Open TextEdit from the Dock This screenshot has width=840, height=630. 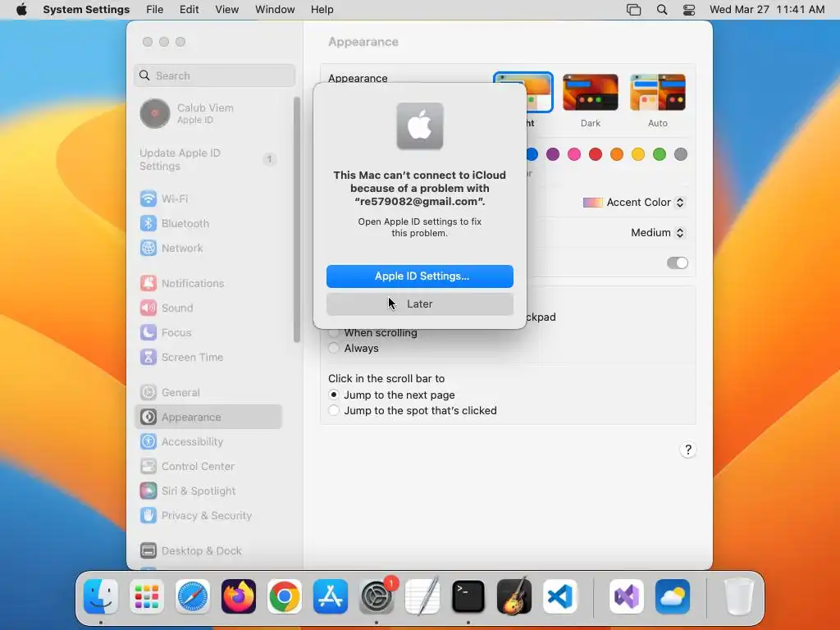point(422,596)
